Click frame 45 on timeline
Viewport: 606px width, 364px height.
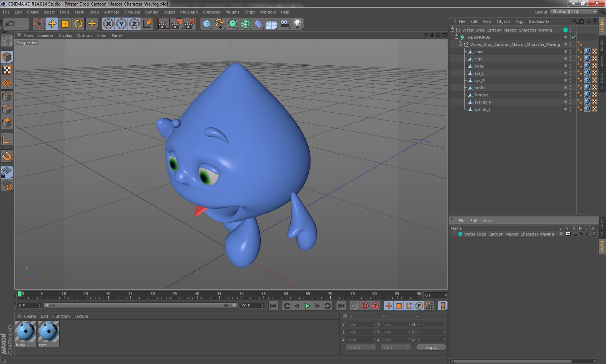point(219,295)
